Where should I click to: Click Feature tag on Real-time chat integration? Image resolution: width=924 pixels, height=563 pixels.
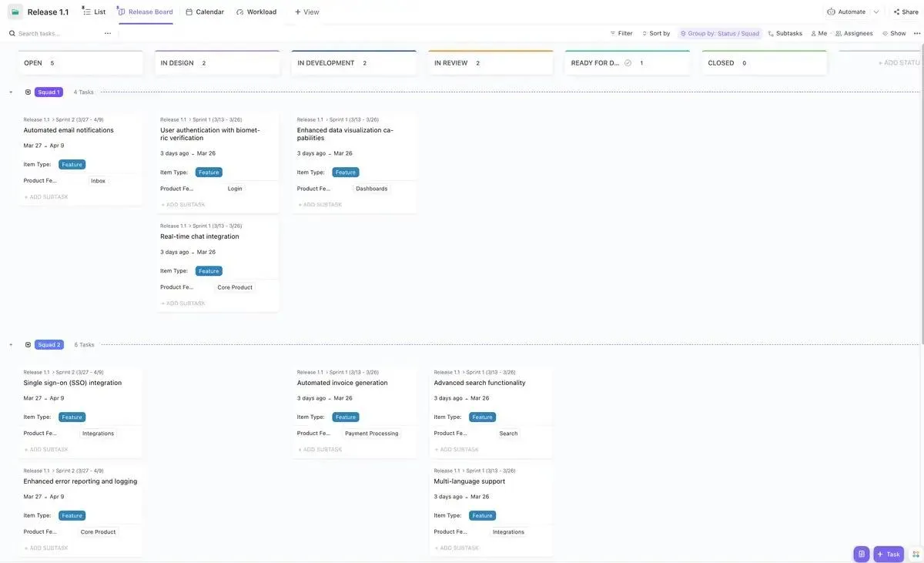(x=209, y=271)
